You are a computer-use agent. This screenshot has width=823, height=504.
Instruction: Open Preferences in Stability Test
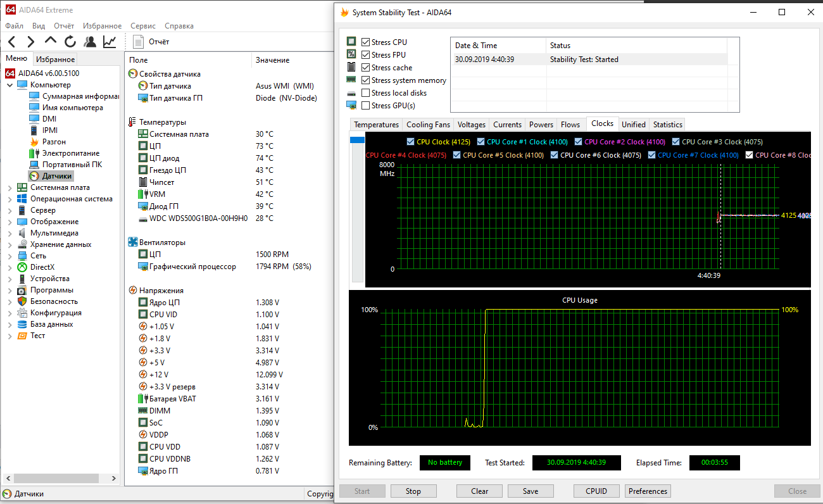coord(648,491)
